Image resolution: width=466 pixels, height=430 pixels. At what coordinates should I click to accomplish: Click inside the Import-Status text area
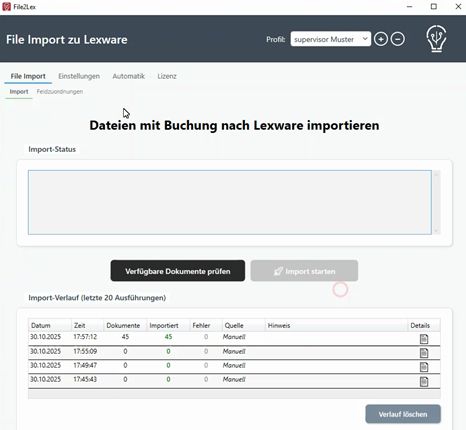(230, 202)
